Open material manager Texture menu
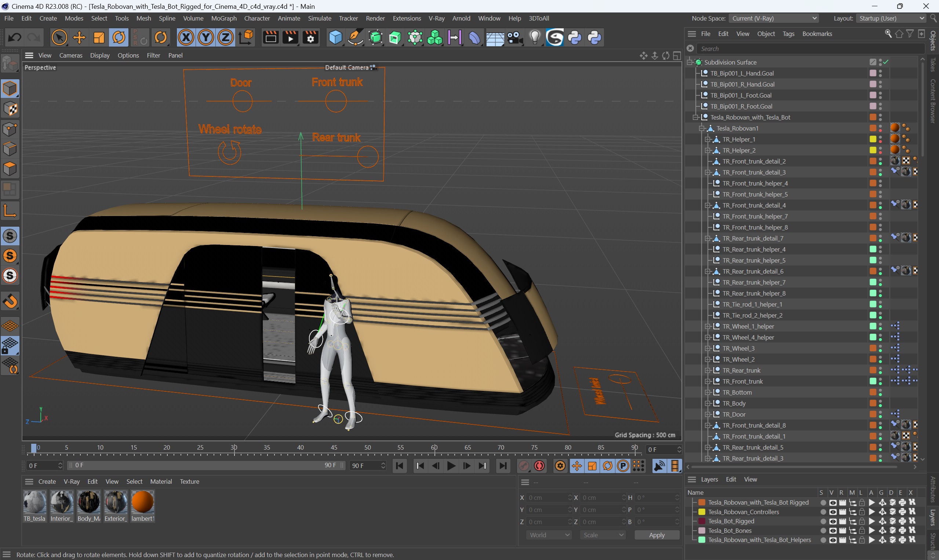 pos(189,482)
